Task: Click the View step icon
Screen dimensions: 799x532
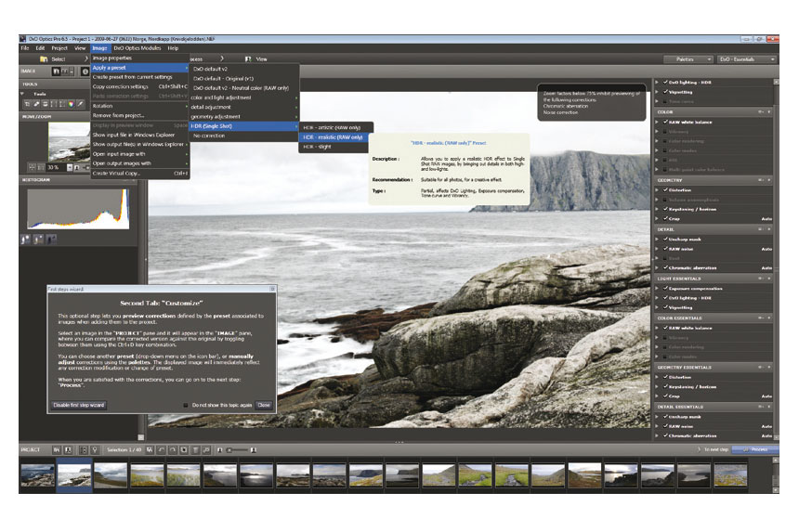Action: tap(235, 58)
